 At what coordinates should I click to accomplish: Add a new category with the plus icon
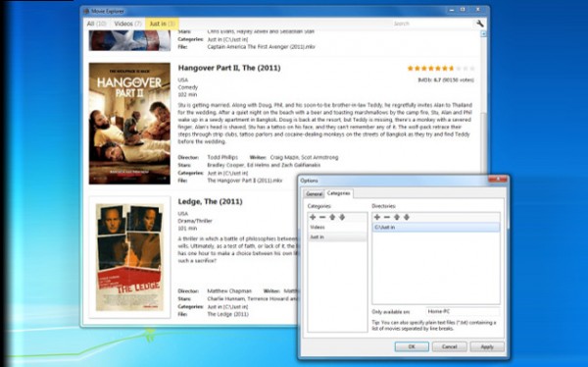click(313, 217)
